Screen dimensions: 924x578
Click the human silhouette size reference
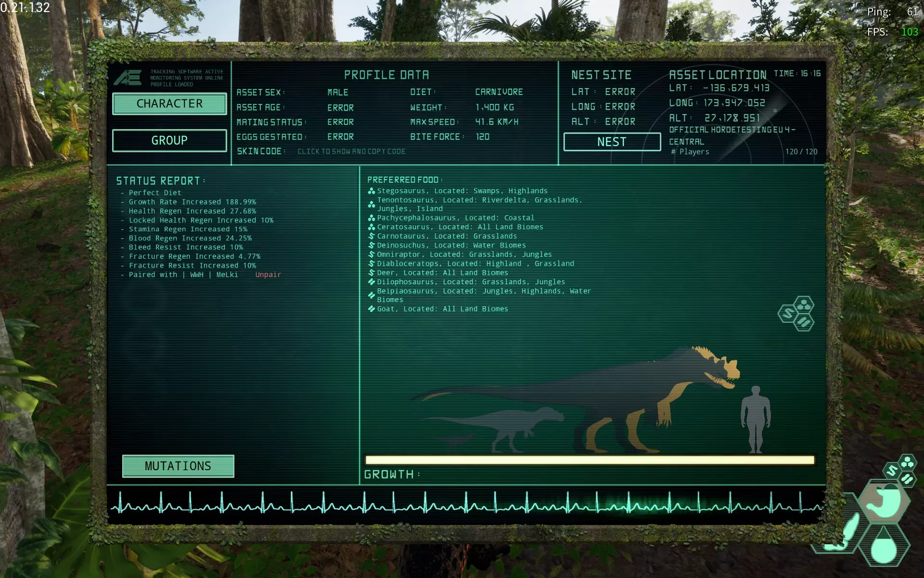(x=755, y=419)
